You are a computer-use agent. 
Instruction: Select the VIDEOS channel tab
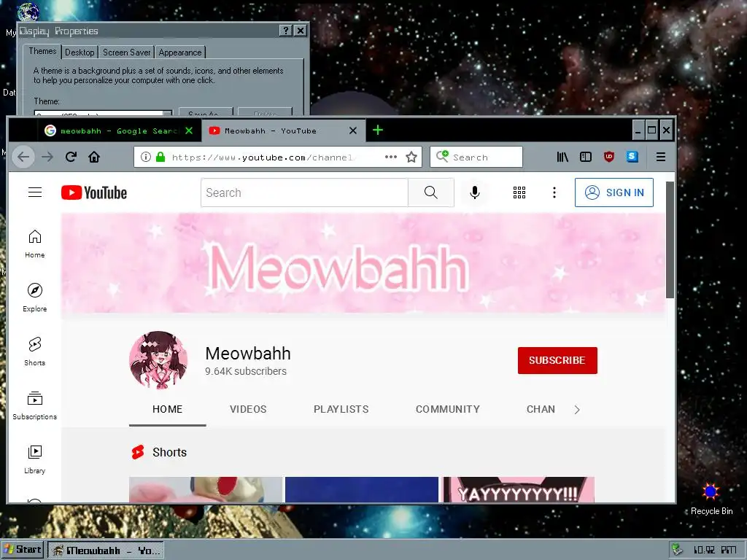248,409
